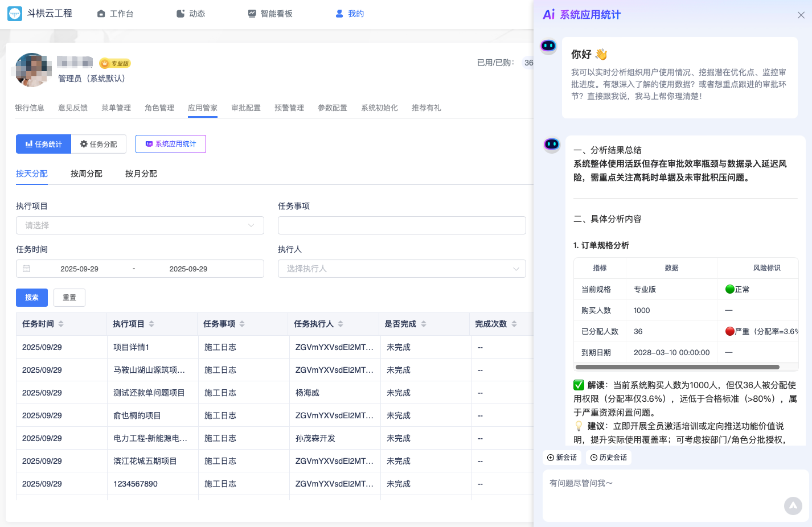Open the 任务分配 settings button

point(99,144)
